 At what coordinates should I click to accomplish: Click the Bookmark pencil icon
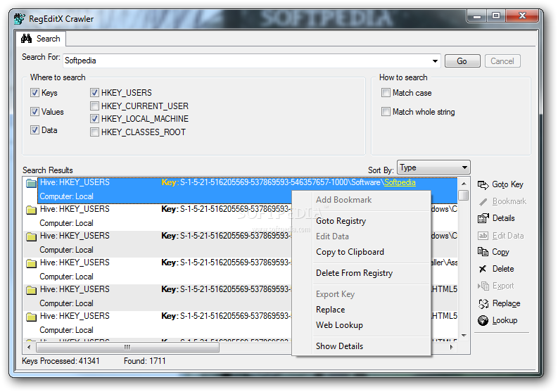[483, 202]
